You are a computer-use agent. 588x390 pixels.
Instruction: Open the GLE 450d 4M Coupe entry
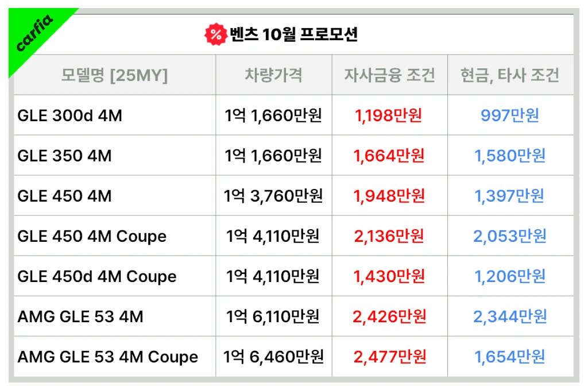point(97,277)
